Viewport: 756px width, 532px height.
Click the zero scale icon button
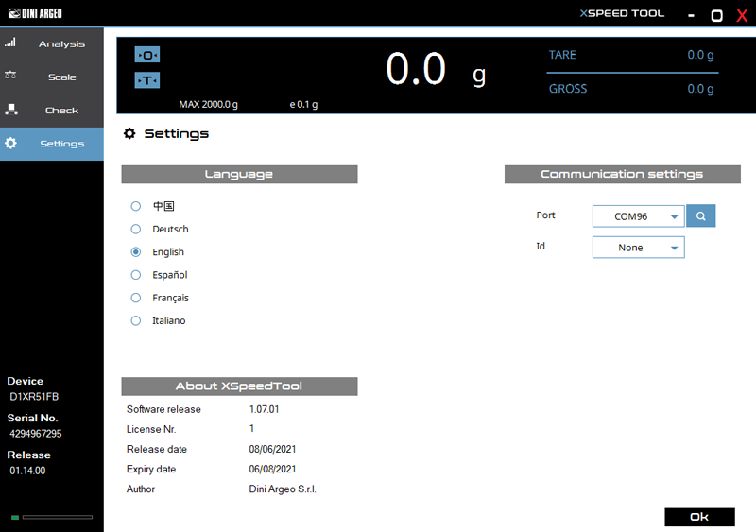coord(147,55)
